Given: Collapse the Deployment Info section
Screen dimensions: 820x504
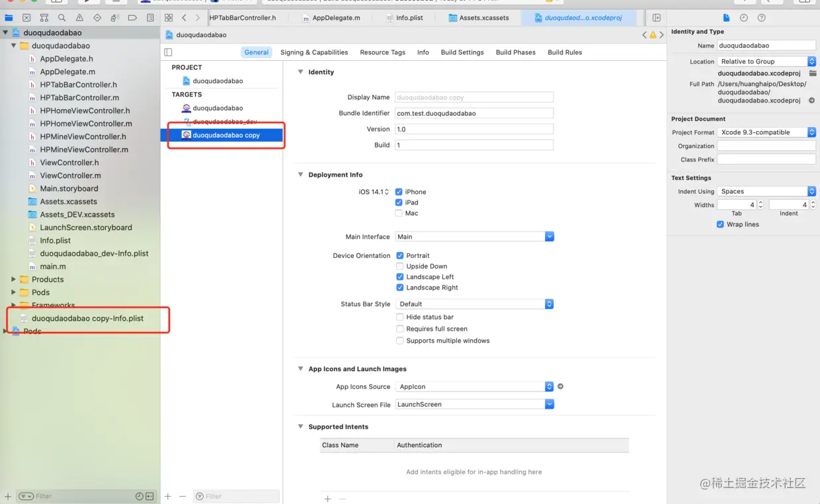Looking at the screenshot, I should pos(301,175).
